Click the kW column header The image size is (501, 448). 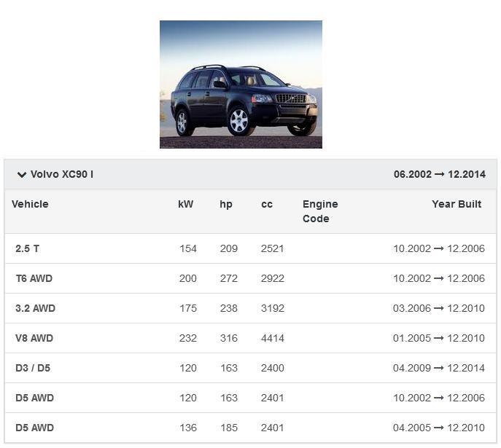(186, 204)
